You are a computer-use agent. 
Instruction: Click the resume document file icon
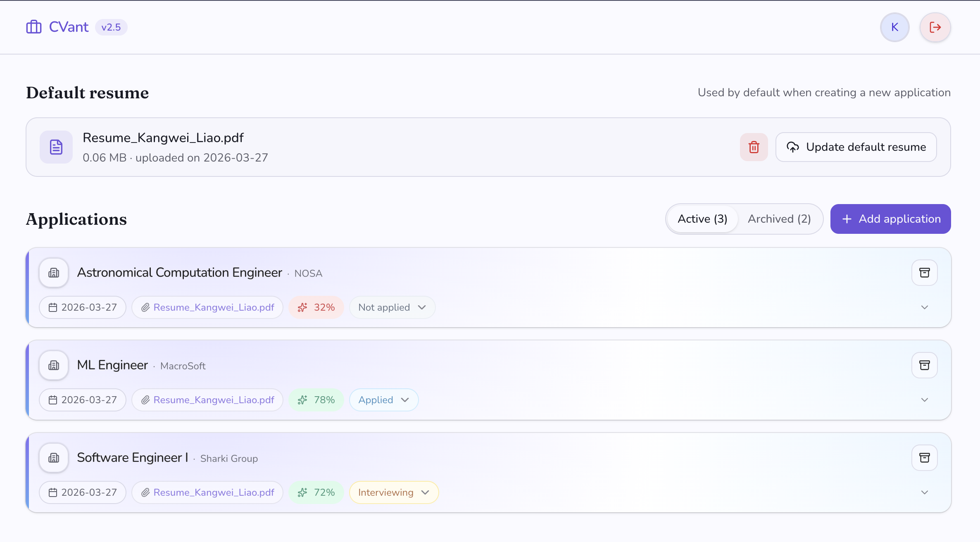tap(56, 147)
